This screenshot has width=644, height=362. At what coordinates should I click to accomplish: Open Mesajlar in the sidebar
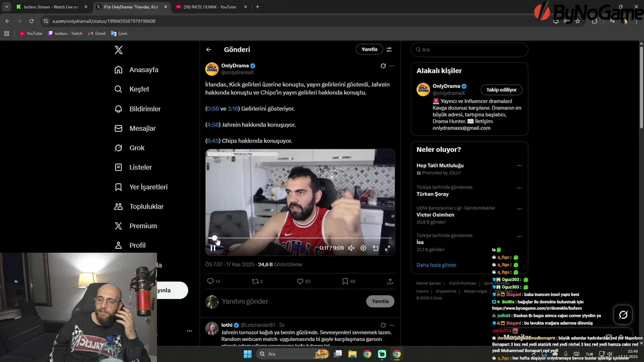135,128
